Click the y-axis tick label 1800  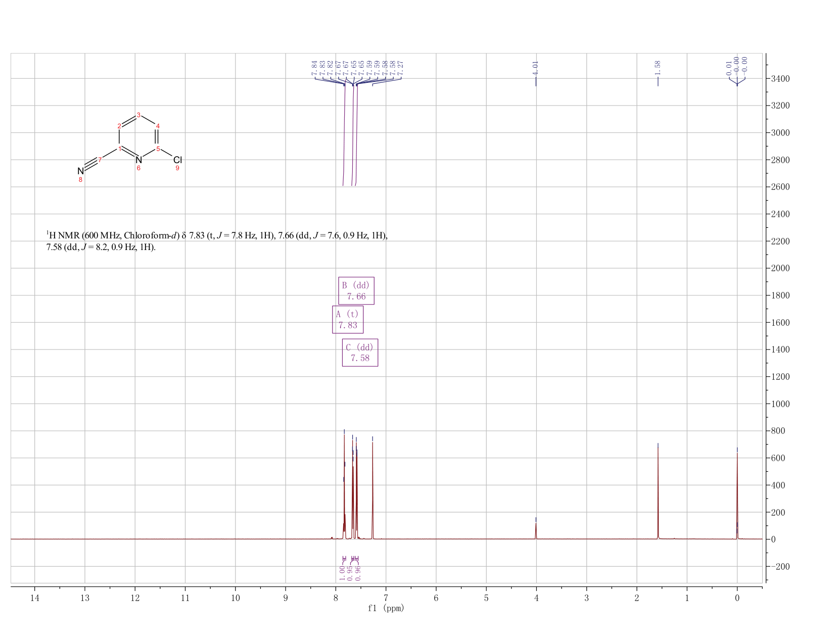coord(780,295)
